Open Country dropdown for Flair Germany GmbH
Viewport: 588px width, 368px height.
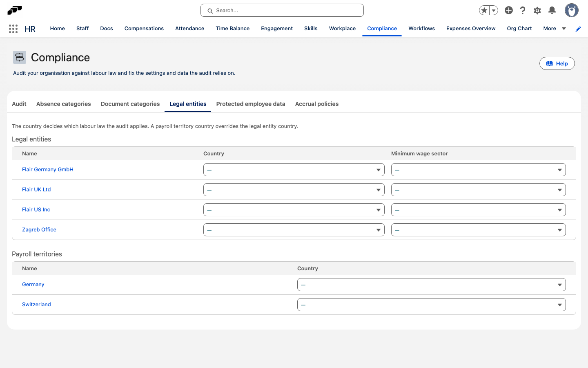pyautogui.click(x=294, y=170)
